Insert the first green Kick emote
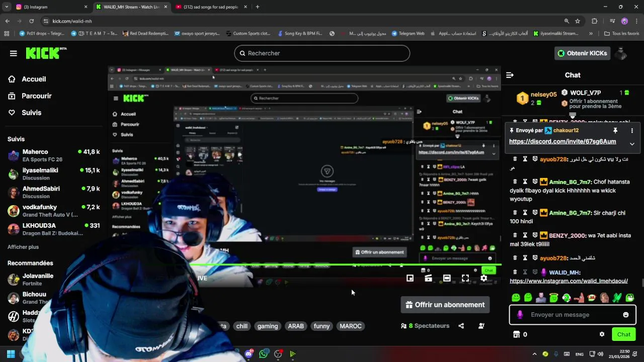This screenshot has width=644, height=362. pyautogui.click(x=515, y=298)
